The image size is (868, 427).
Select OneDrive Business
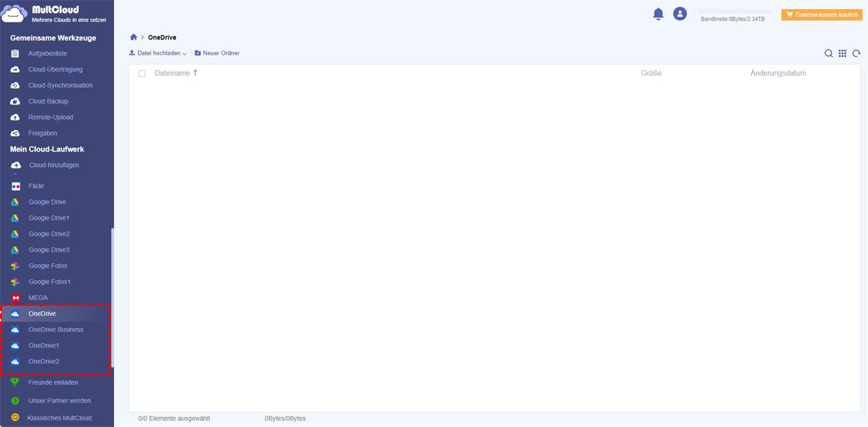point(57,329)
